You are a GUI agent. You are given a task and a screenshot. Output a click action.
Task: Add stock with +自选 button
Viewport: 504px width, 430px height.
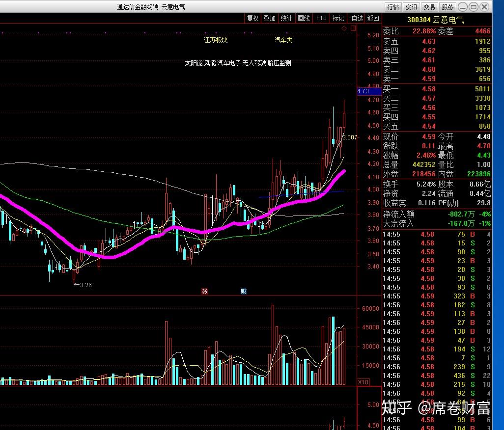pos(356,18)
